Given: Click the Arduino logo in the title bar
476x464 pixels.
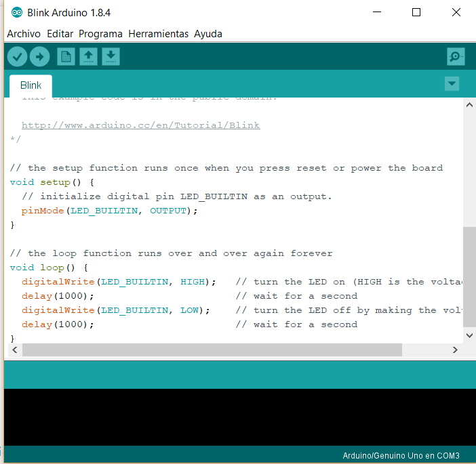Looking at the screenshot, I should [x=17, y=12].
